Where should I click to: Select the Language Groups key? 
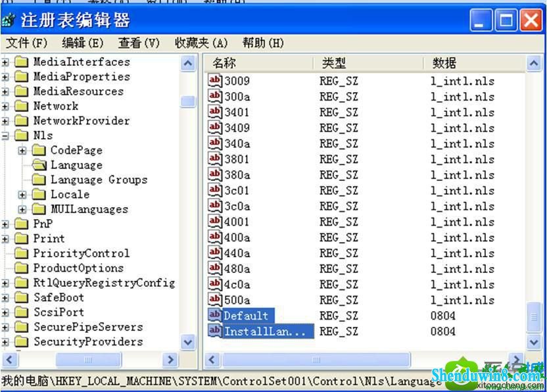(x=99, y=180)
